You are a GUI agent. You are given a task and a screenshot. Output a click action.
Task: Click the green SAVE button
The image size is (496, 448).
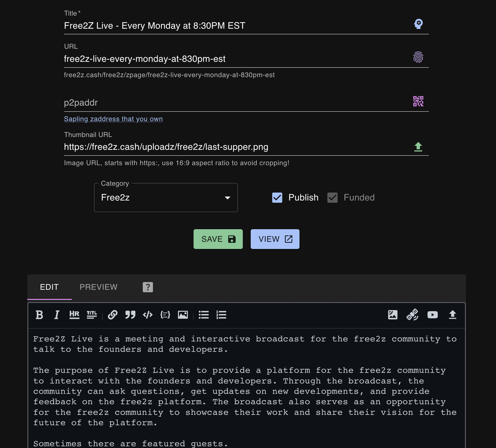218,239
